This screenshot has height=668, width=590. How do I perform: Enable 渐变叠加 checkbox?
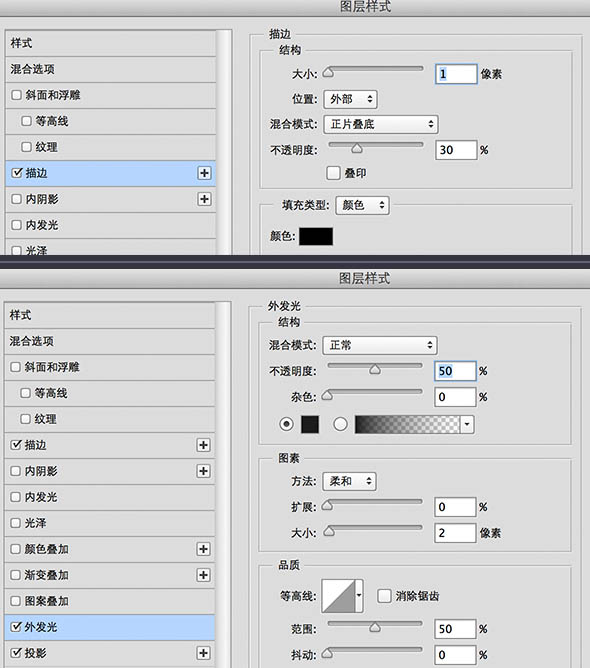click(15, 575)
